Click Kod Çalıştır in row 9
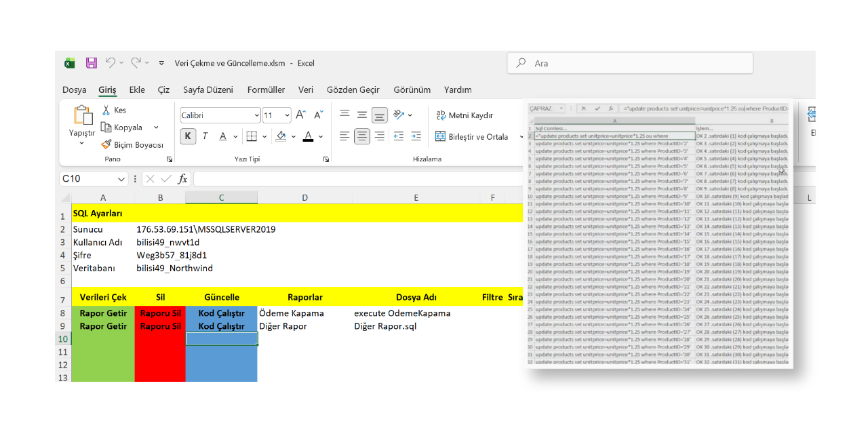 coord(221,326)
